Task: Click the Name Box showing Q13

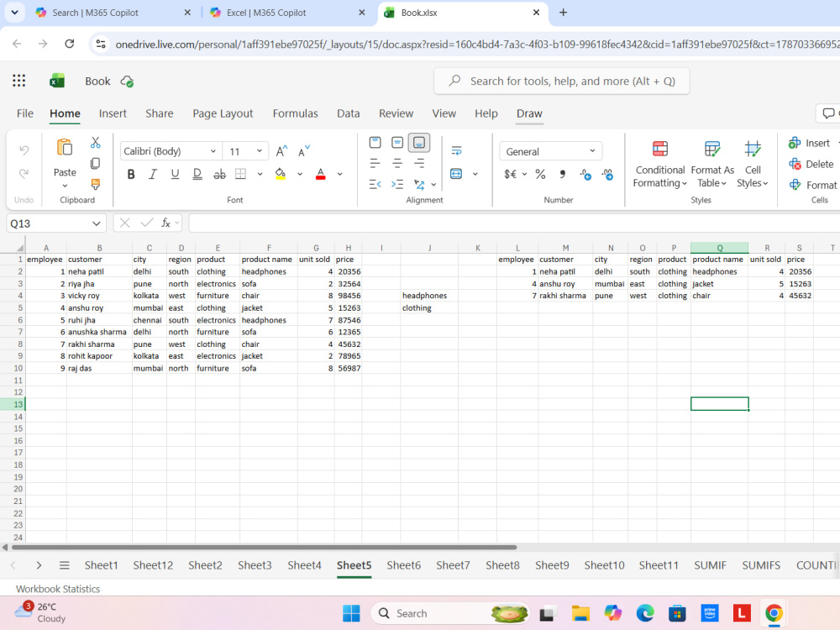Action: click(x=55, y=223)
